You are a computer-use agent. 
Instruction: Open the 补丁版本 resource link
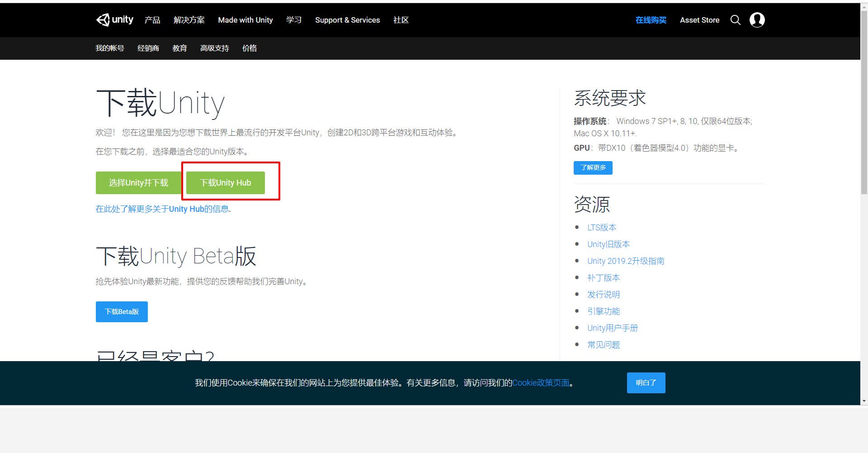point(604,278)
